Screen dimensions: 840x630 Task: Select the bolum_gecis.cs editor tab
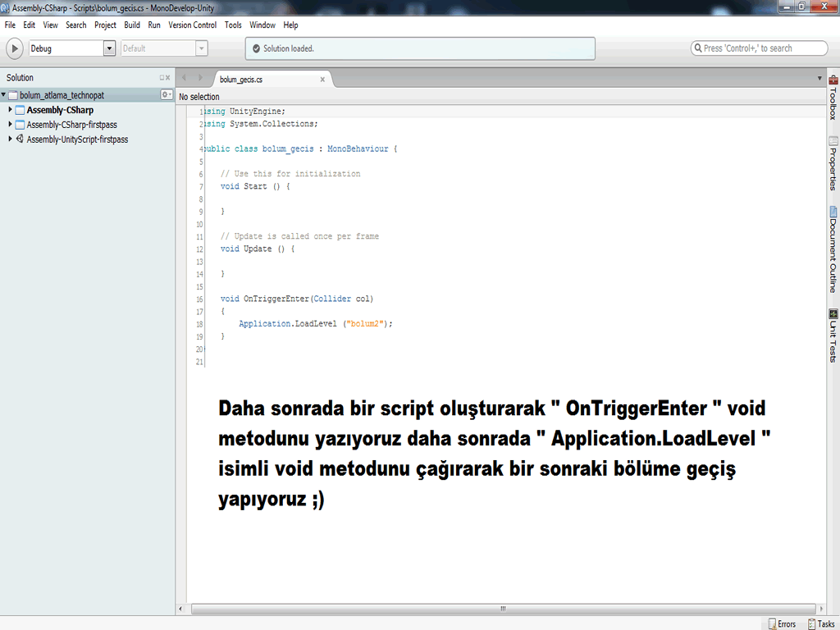click(246, 79)
